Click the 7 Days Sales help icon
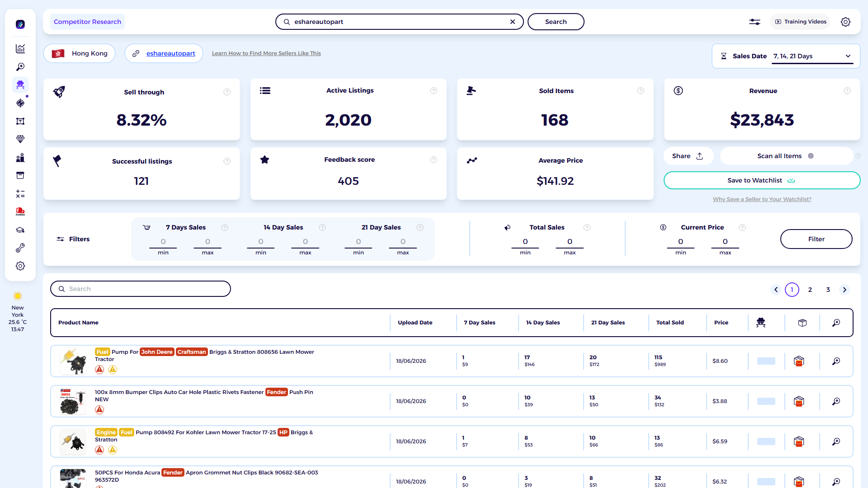This screenshot has width=868, height=488. click(x=225, y=228)
